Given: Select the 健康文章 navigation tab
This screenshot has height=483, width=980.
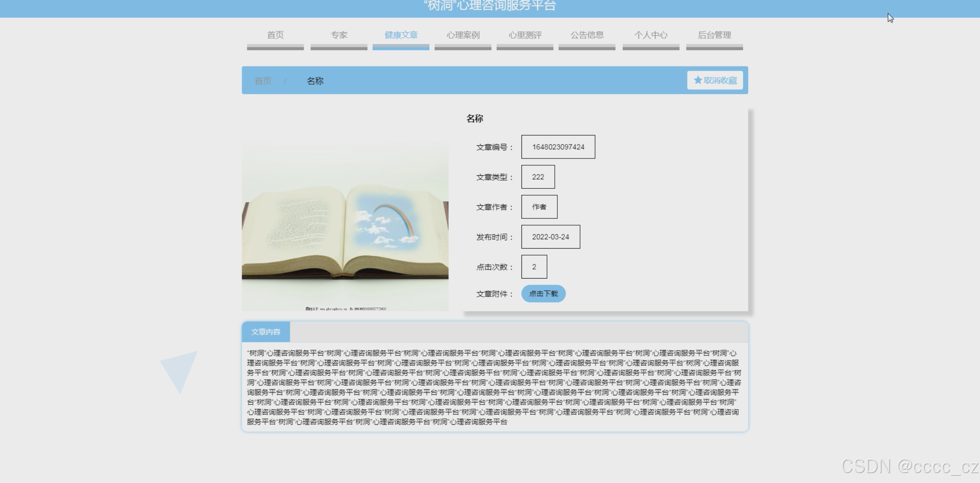Looking at the screenshot, I should click(x=401, y=35).
